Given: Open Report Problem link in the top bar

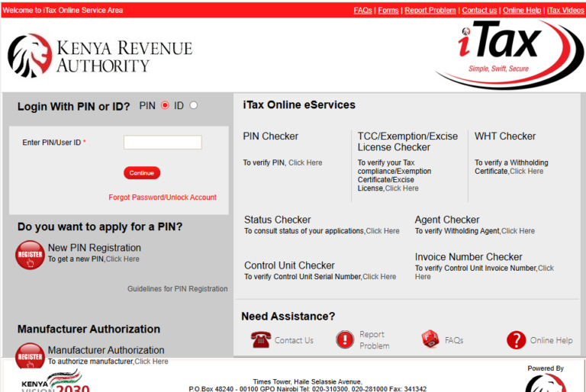Looking at the screenshot, I should [430, 10].
